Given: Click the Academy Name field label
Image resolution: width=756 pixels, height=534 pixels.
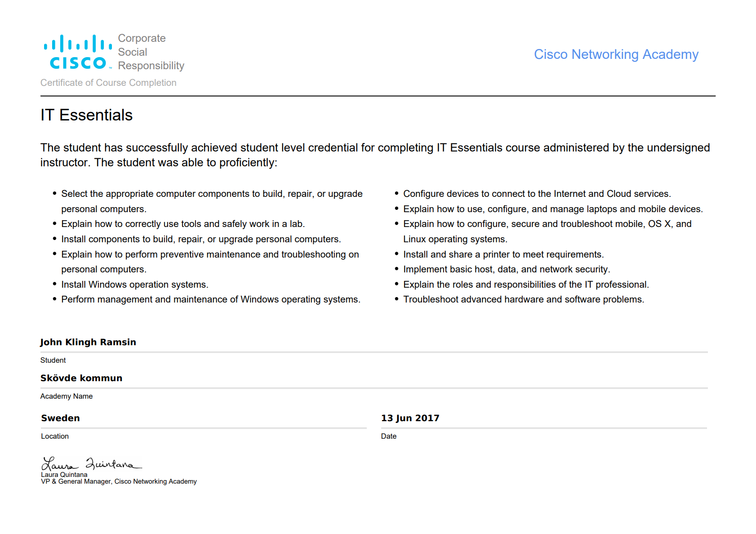Looking at the screenshot, I should (x=67, y=396).
